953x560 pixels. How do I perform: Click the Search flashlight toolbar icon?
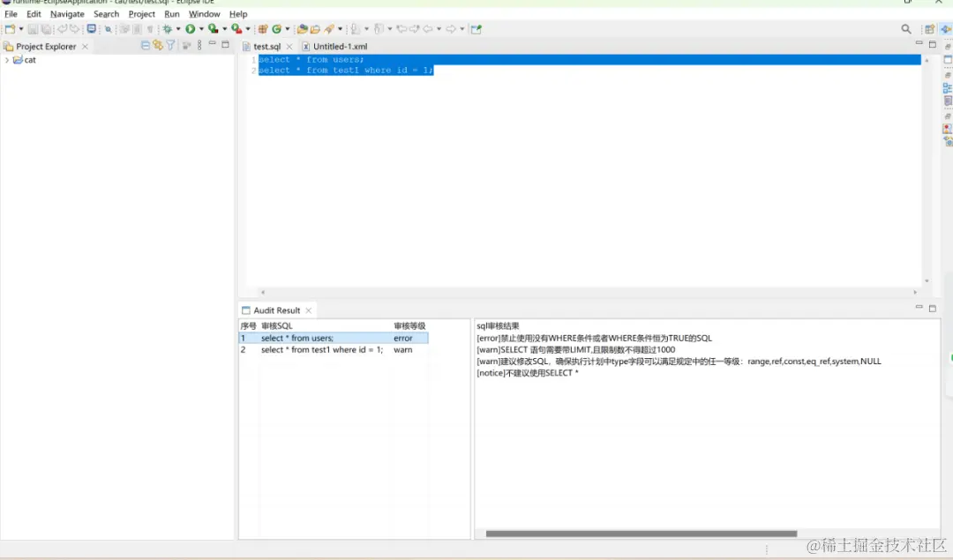(x=329, y=28)
